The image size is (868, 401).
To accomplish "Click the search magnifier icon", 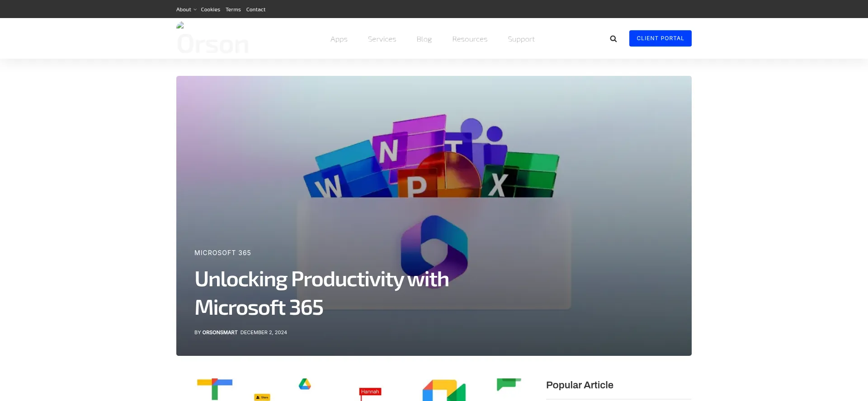I will (x=613, y=39).
